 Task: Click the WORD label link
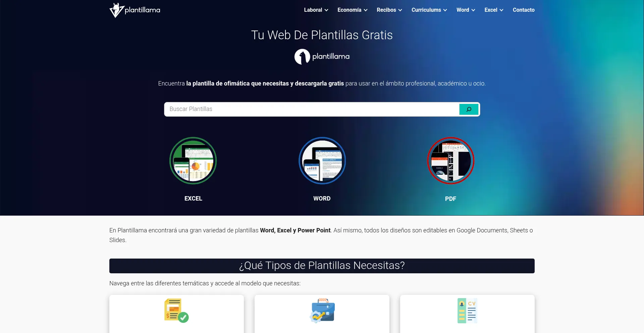322,199
